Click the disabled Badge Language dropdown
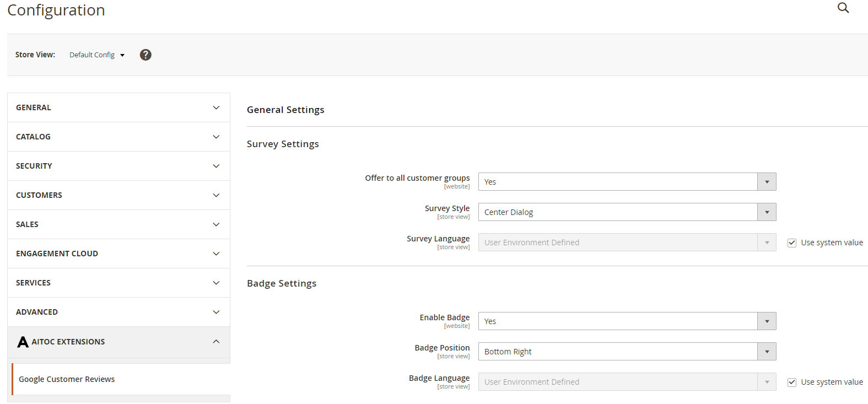868x404 pixels. (627, 382)
